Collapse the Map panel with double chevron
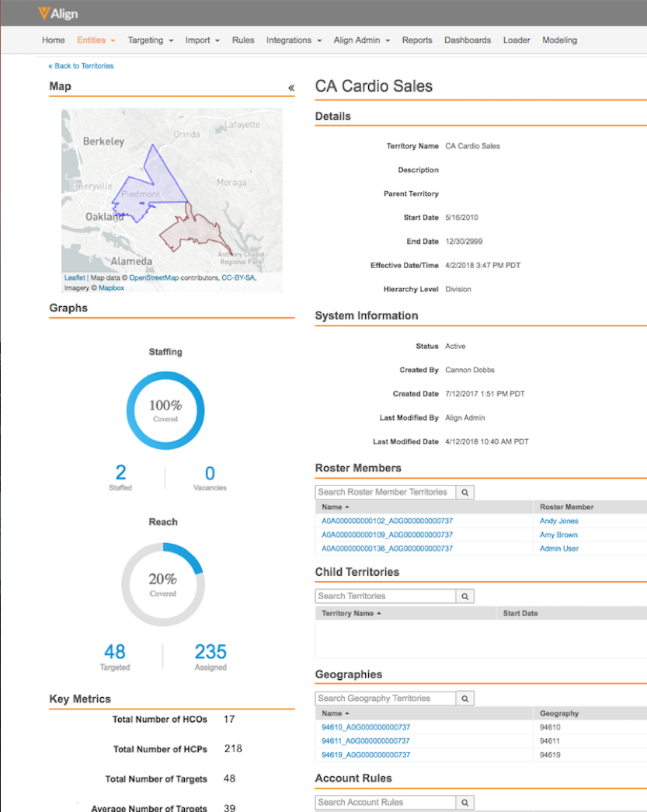Screen dimensions: 647x812 click(x=291, y=88)
